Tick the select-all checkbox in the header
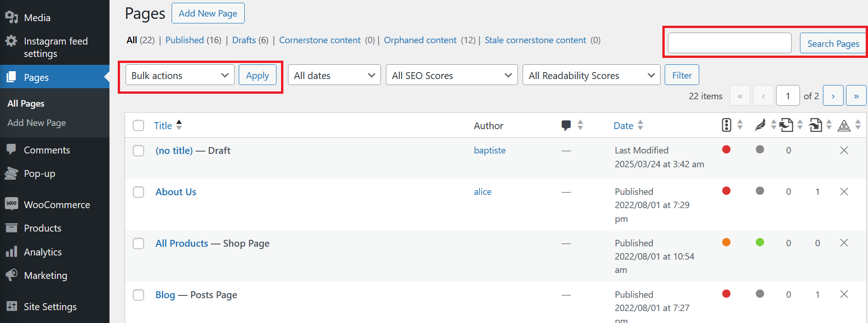 pos(138,125)
